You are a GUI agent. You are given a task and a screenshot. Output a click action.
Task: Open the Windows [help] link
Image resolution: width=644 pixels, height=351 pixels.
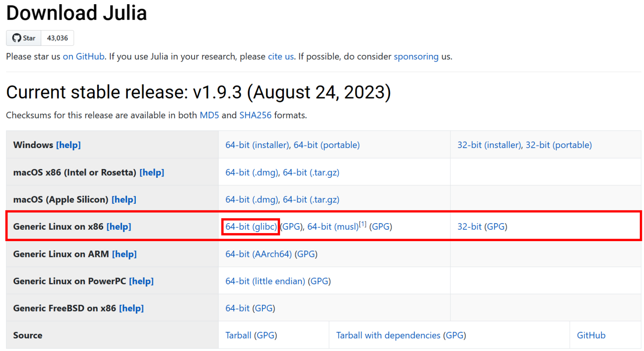click(x=68, y=145)
